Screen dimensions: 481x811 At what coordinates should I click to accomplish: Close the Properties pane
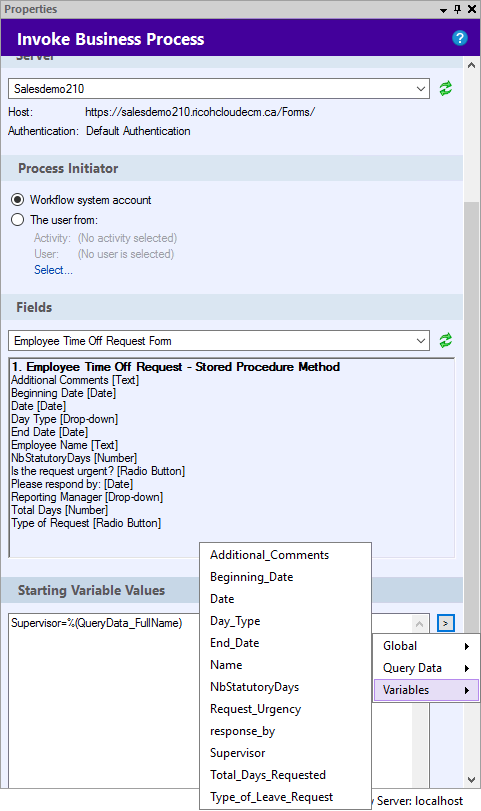[x=472, y=9]
